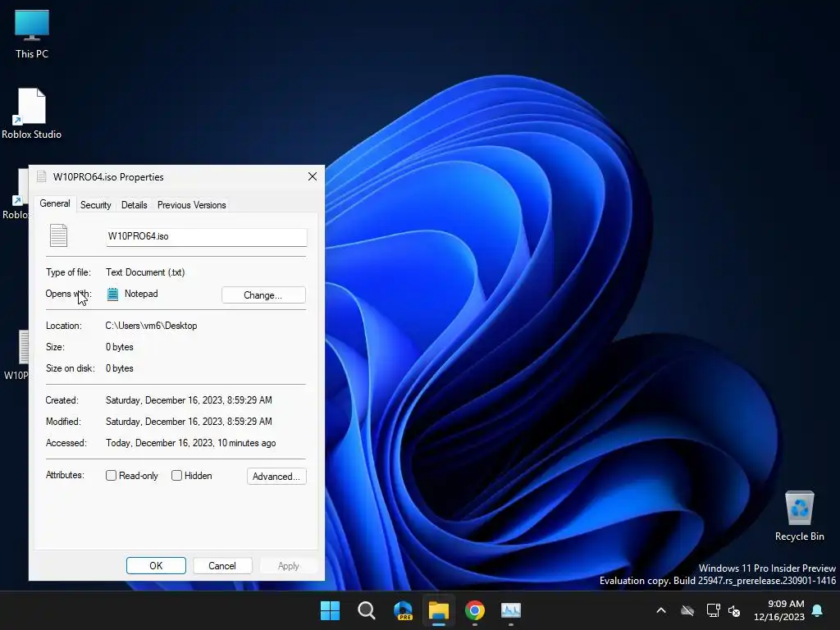The height and width of the screenshot is (630, 840).
Task: Open Advanced... attributes dialog
Action: pos(276,477)
